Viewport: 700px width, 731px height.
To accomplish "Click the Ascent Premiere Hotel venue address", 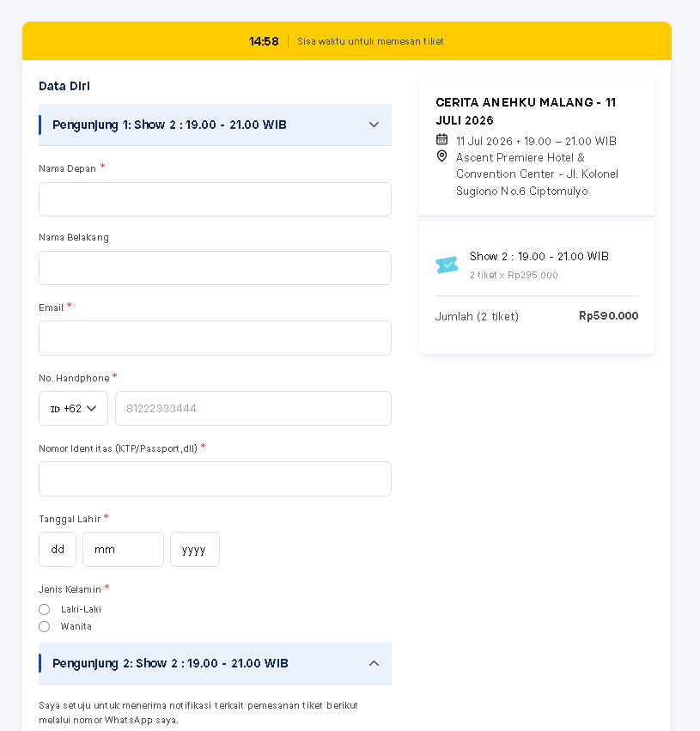I will (537, 174).
